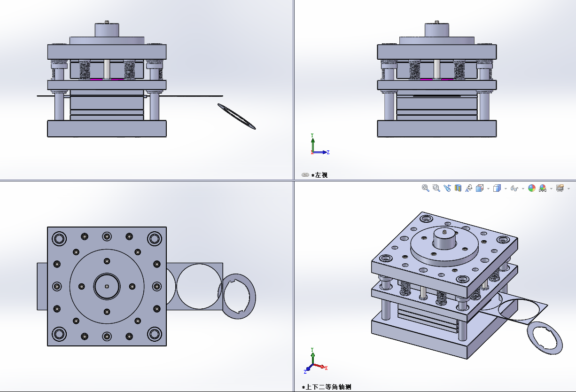Select the coordinate triad in left view
576x392 pixels.
319,145
